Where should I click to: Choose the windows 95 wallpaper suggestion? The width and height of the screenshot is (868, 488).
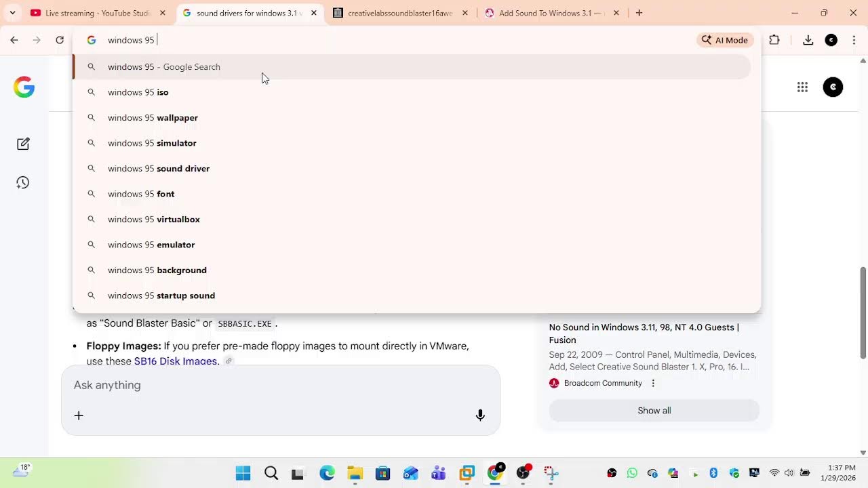[x=412, y=118]
